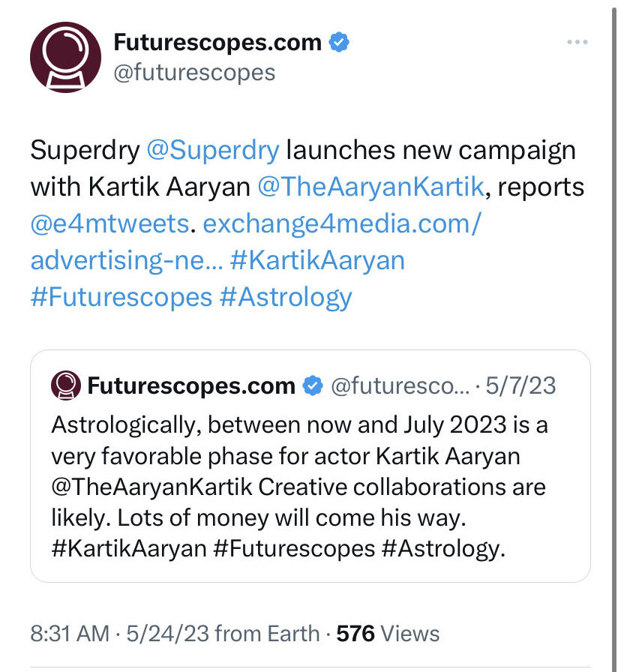This screenshot has width=621, height=672.
Task: Click the small avatar in the quoted tweet
Action: (65, 385)
